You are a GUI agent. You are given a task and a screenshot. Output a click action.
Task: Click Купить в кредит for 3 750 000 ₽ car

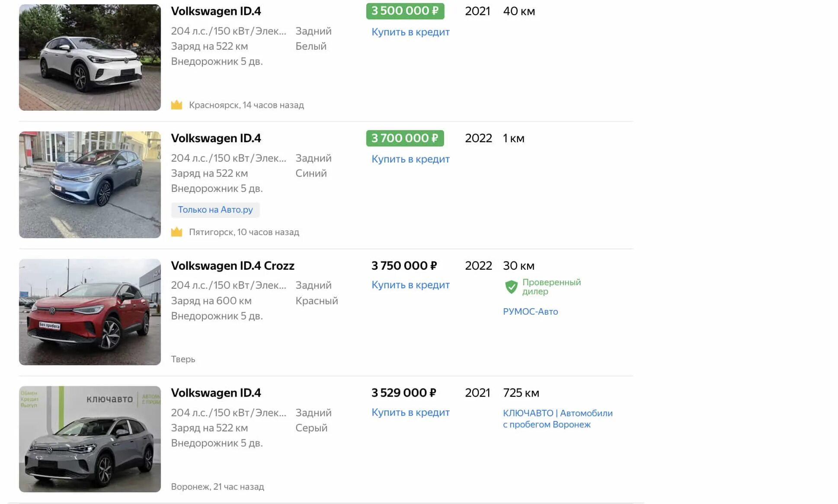pos(410,285)
